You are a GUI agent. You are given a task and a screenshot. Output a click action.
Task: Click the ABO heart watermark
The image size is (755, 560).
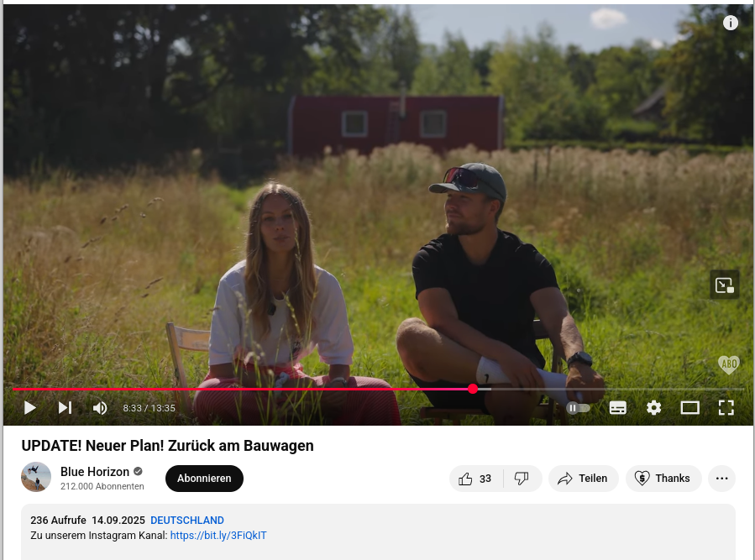point(728,364)
